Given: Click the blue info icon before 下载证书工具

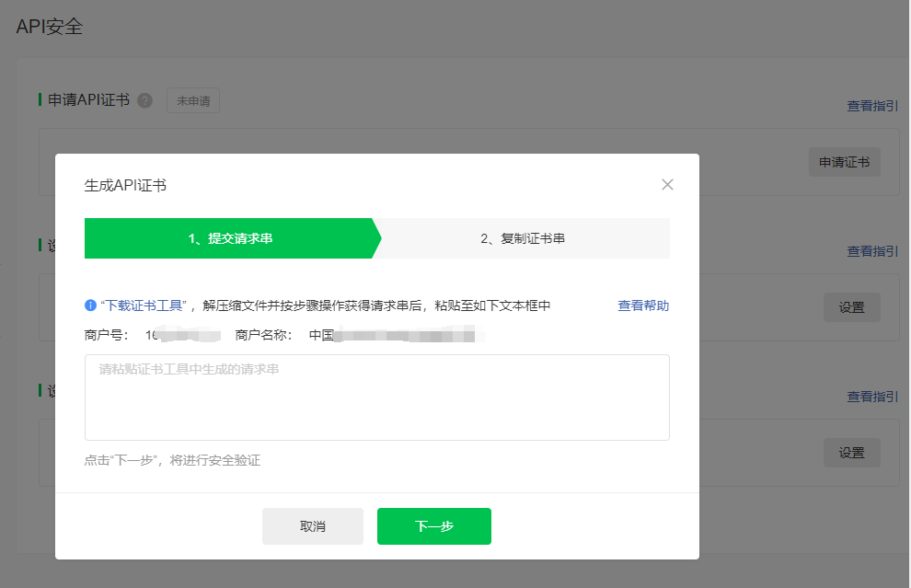Looking at the screenshot, I should (x=90, y=306).
